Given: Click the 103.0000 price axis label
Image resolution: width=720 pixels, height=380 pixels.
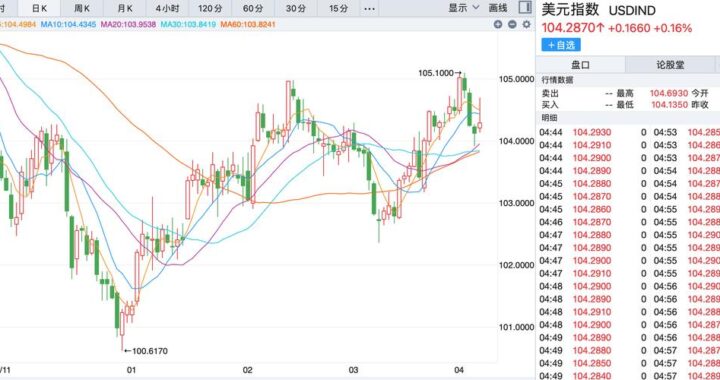Looking at the screenshot, I should point(517,203).
